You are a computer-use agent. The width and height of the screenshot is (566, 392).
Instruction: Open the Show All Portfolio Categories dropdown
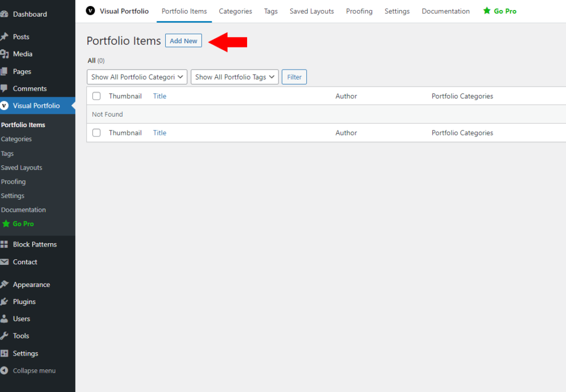tap(137, 77)
